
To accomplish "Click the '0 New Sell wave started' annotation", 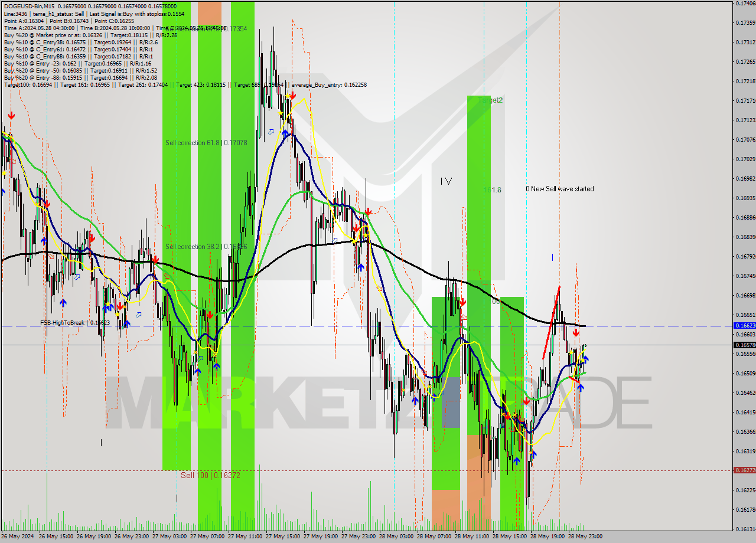I will coord(560,189).
